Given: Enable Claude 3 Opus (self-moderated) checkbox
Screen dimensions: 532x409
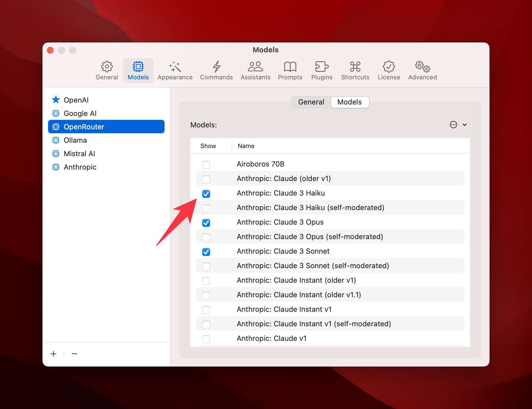Looking at the screenshot, I should [x=206, y=237].
